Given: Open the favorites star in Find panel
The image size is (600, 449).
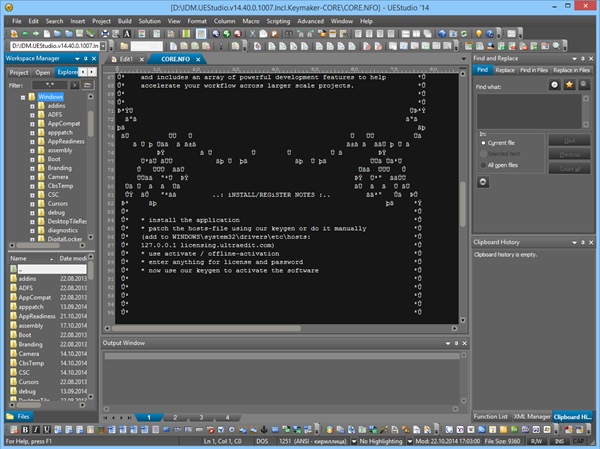Looking at the screenshot, I should 570,86.
